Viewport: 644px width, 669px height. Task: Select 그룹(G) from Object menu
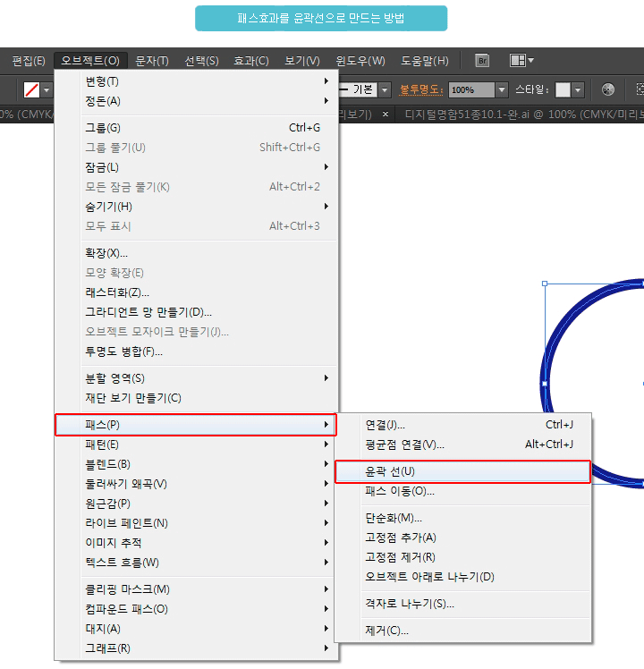[x=103, y=128]
